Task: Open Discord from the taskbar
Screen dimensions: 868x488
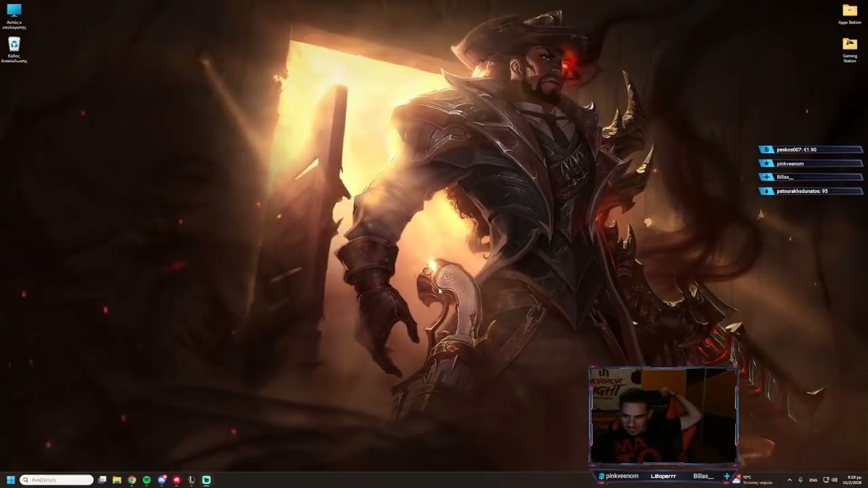Action: (x=161, y=480)
